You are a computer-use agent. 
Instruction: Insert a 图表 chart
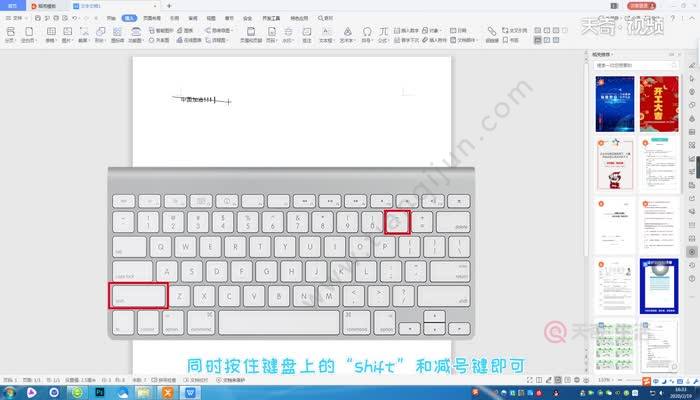(x=185, y=30)
